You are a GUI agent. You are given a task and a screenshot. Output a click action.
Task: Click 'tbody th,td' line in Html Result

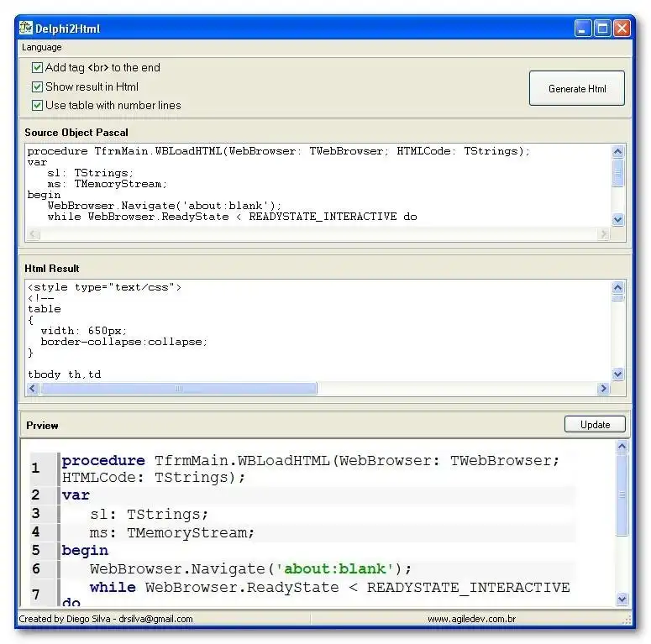pyautogui.click(x=65, y=374)
